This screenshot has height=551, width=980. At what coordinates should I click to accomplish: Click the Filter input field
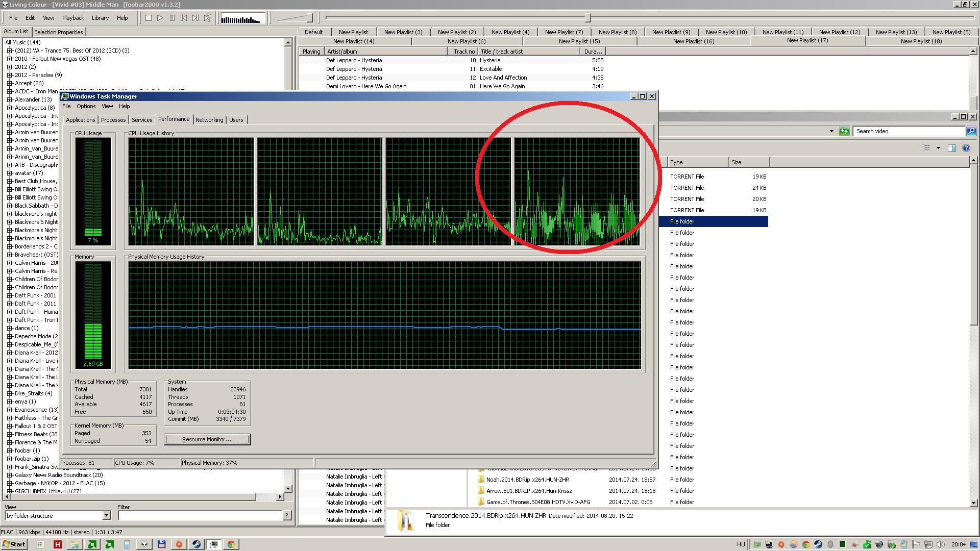tap(200, 516)
